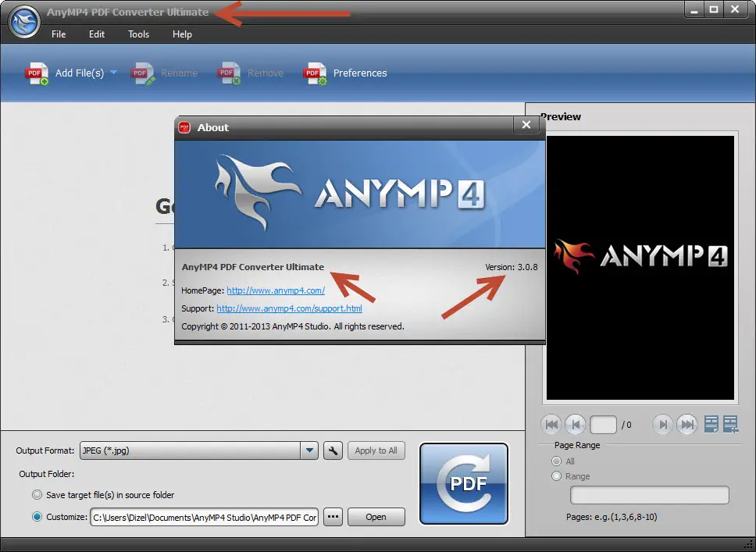Viewport: 756px width, 552px height.
Task: Select the Range page range option
Action: [x=556, y=476]
